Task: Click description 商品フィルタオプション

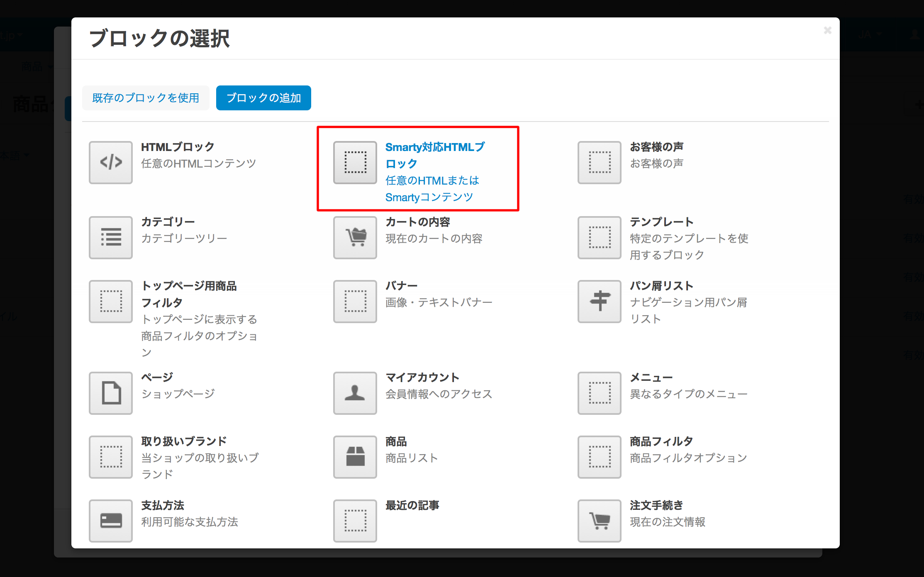Action: click(689, 458)
